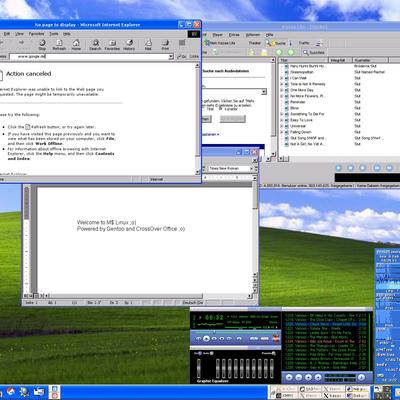Start playback with Kazaa's bottom play button
The width and height of the screenshot is (400, 400).
point(338,168)
